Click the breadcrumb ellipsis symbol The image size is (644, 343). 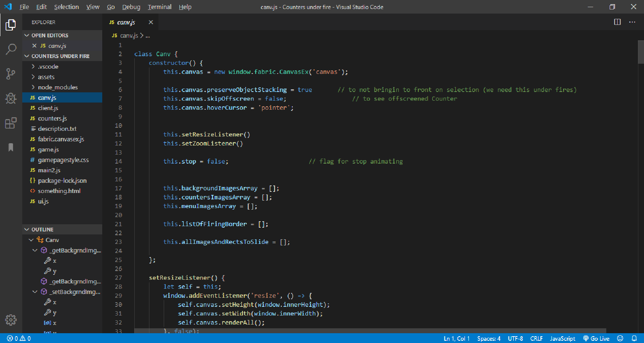pos(148,36)
